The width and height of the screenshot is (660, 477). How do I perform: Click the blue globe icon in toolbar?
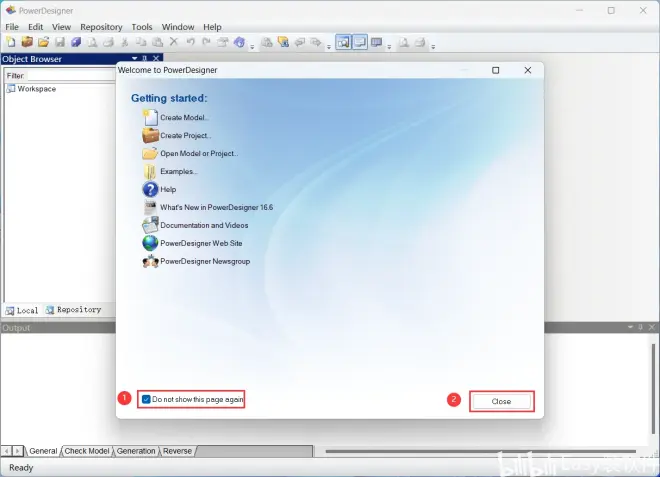coord(240,42)
